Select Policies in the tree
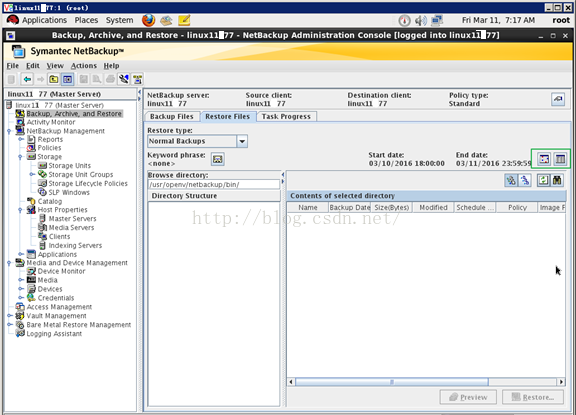 click(x=49, y=148)
